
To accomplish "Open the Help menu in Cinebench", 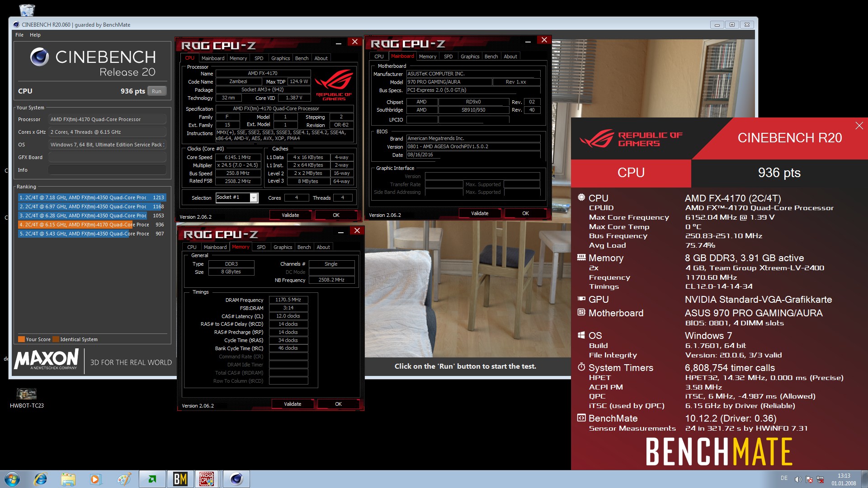I will [35, 35].
